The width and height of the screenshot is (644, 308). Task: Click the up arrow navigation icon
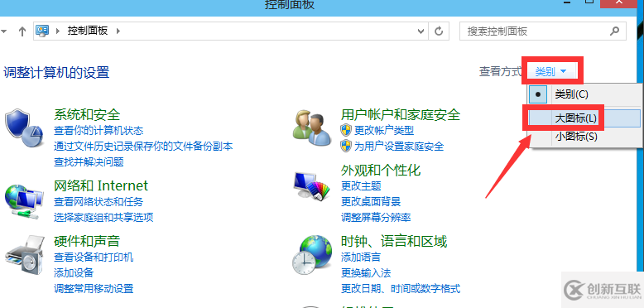tap(22, 31)
